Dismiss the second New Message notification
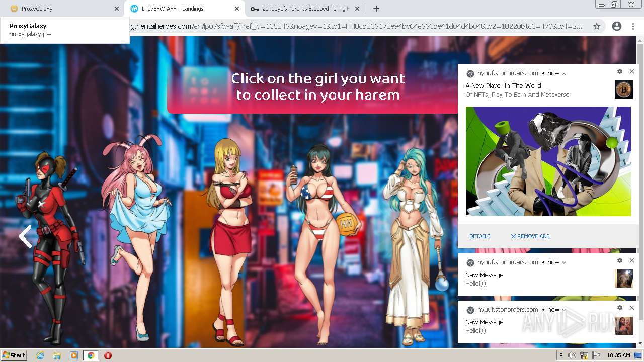The width and height of the screenshot is (644, 362). pos(632,308)
